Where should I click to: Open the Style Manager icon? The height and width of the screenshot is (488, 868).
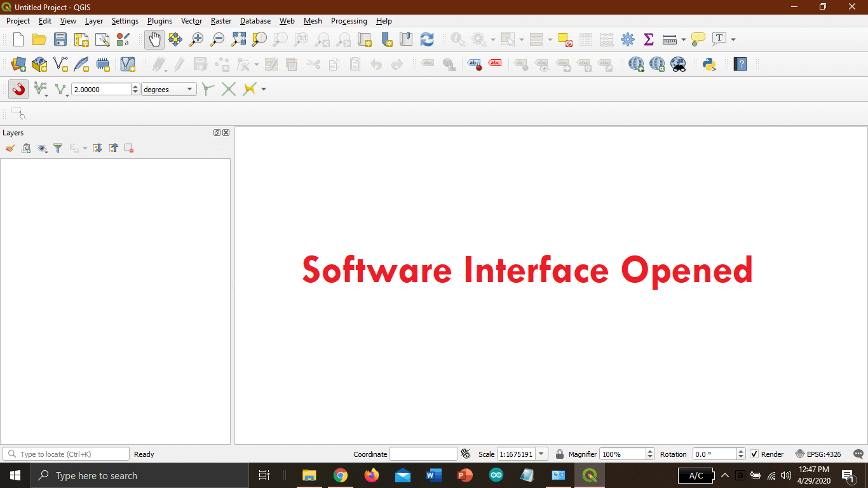click(123, 39)
